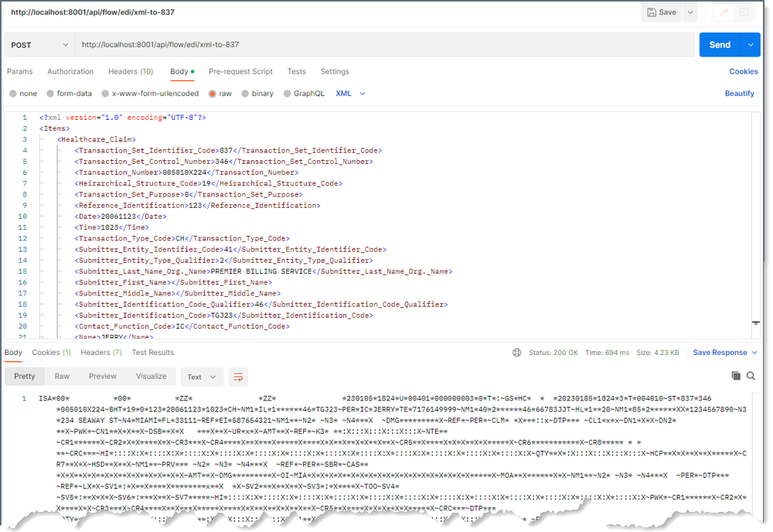Viewport: 773px width, 532px height.
Task: Switch to the Pre-request Script tab
Action: click(x=240, y=71)
